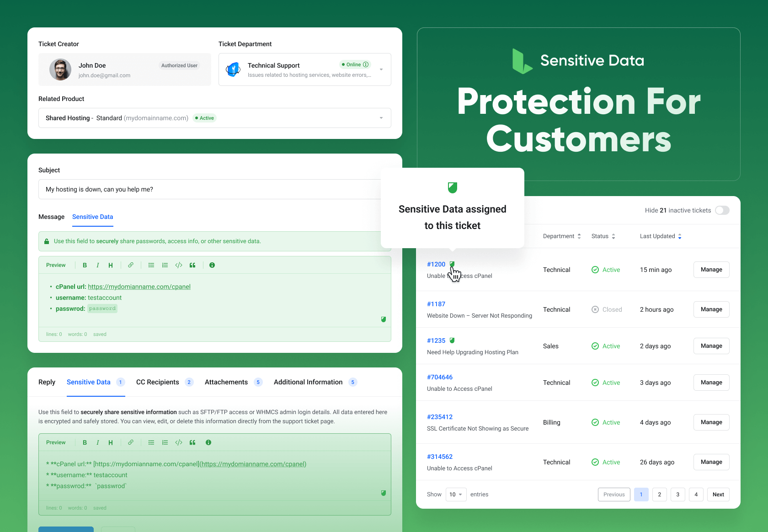This screenshot has width=768, height=532.
Task: Open ticket #1187 link
Action: point(436,304)
